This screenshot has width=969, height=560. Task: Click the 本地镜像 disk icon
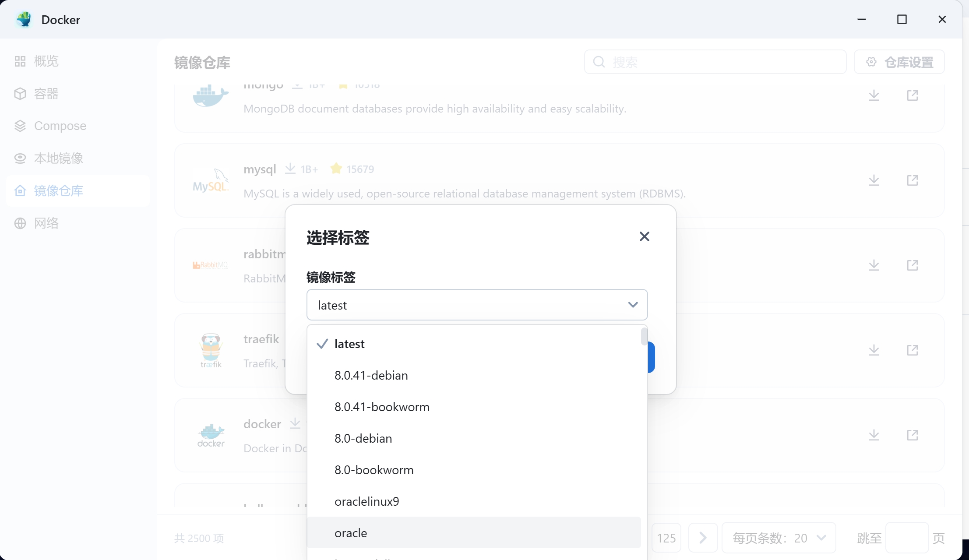(20, 158)
